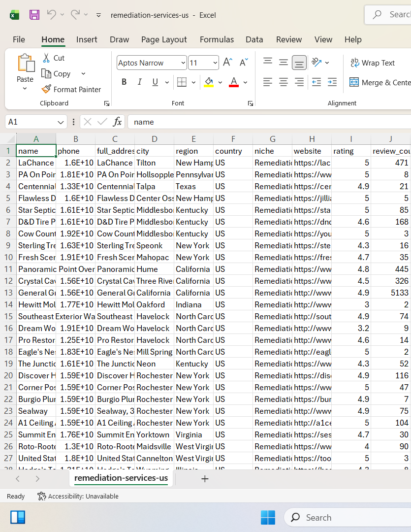
Task: Toggle Middle Align
Action: pos(284,62)
